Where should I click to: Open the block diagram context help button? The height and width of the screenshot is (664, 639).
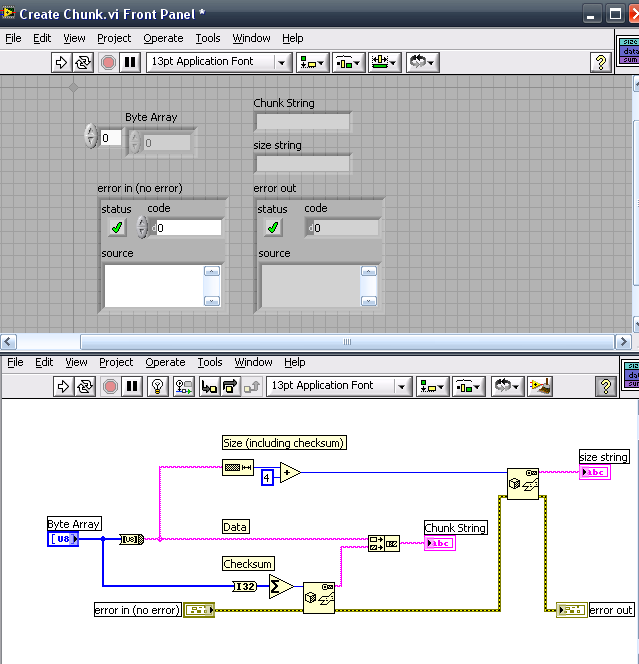tap(604, 386)
